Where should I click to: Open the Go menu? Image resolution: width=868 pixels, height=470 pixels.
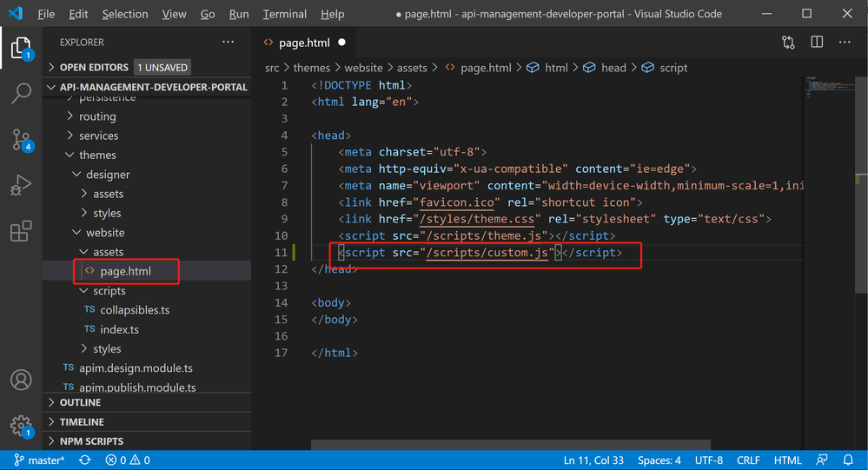pos(208,14)
